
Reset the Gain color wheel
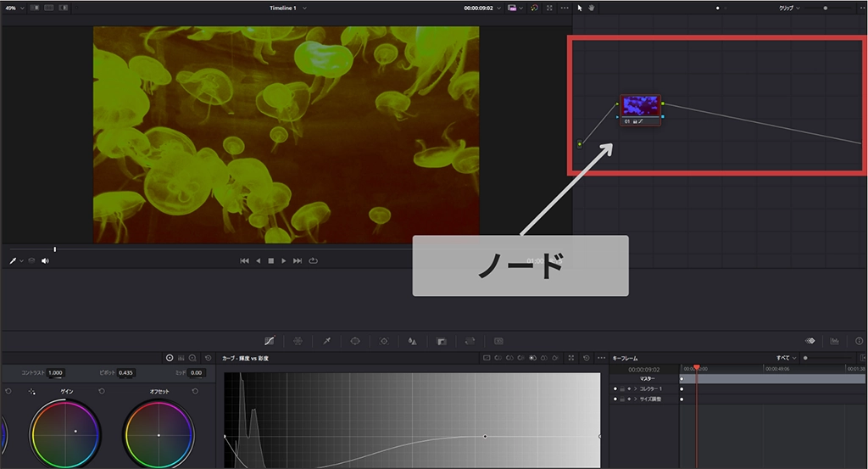[102, 391]
